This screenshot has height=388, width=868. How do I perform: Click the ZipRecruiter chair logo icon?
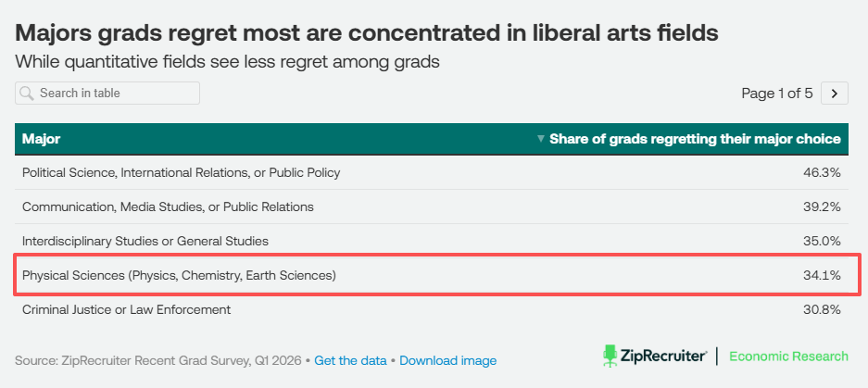(610, 356)
